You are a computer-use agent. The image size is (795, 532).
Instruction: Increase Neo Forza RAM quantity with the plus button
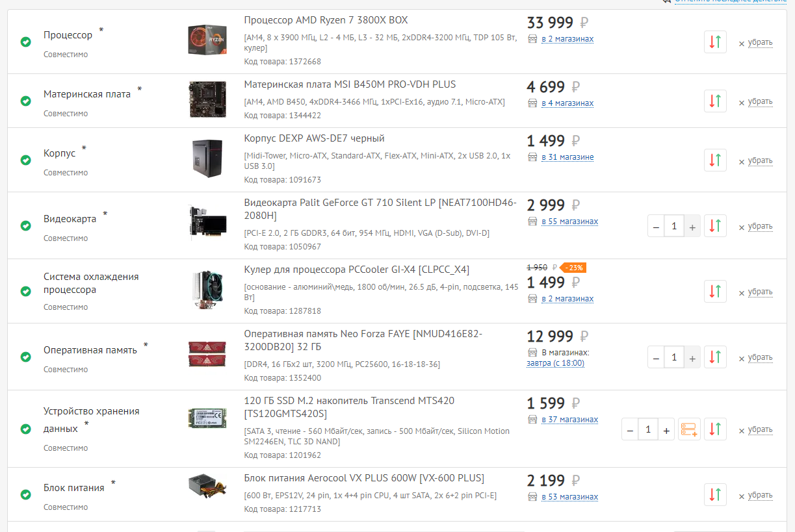click(x=692, y=358)
